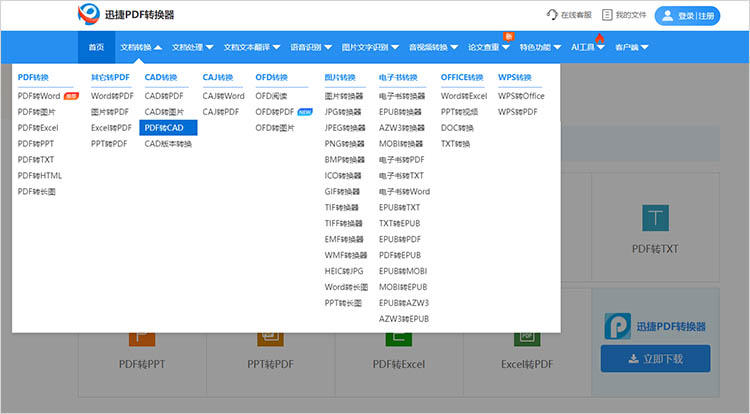Click the 迅捷PDF转换器 logo above 立即下载
Image resolution: width=750 pixels, height=414 pixels.
(x=655, y=326)
